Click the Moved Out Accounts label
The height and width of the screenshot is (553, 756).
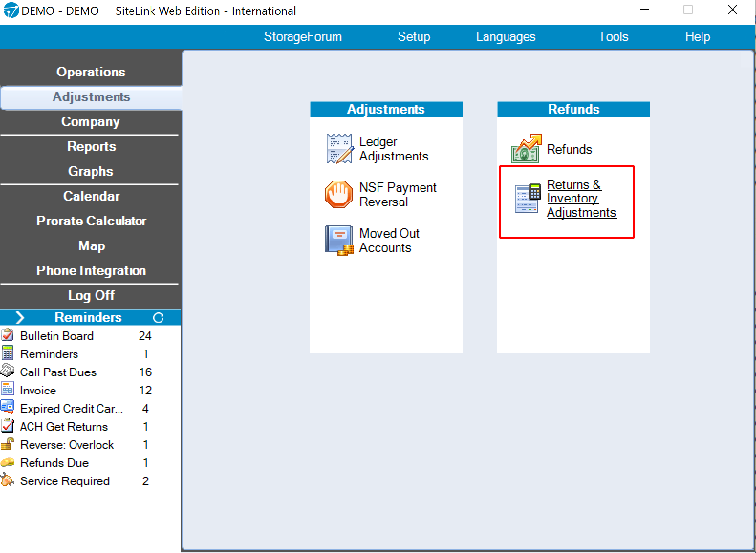click(x=389, y=241)
